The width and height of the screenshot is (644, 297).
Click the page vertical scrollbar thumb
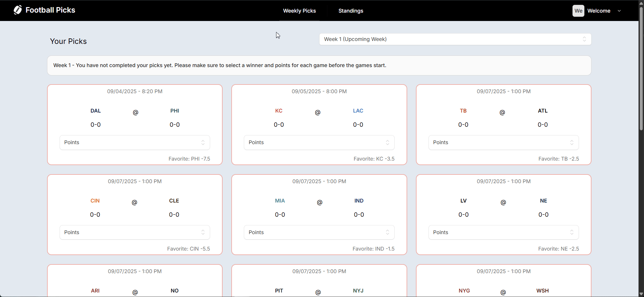coord(641,68)
